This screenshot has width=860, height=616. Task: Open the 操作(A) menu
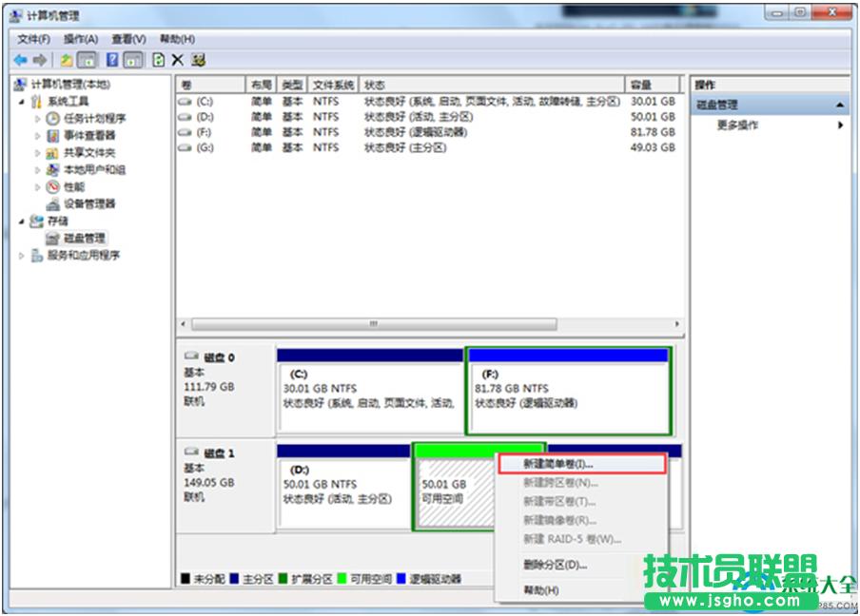click(x=81, y=39)
